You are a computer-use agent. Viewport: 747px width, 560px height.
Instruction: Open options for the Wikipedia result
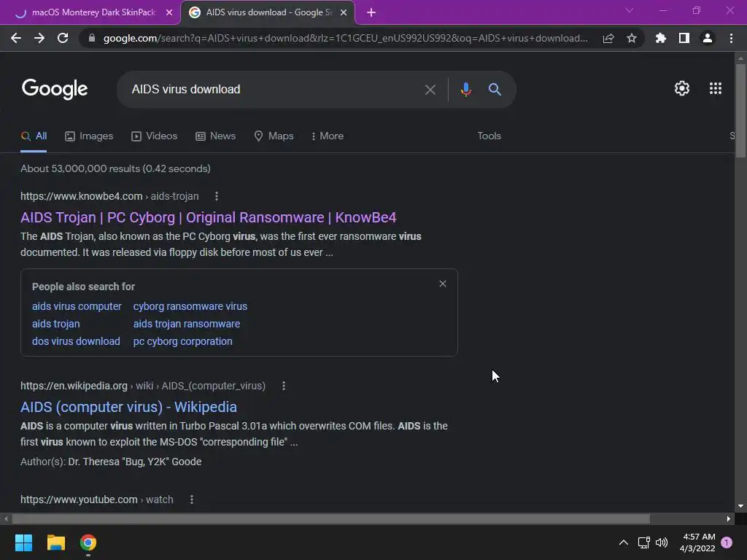284,386
